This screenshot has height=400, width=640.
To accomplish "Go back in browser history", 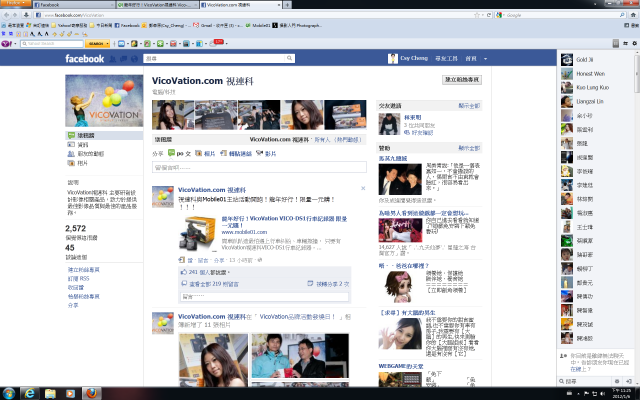I will (7, 15).
